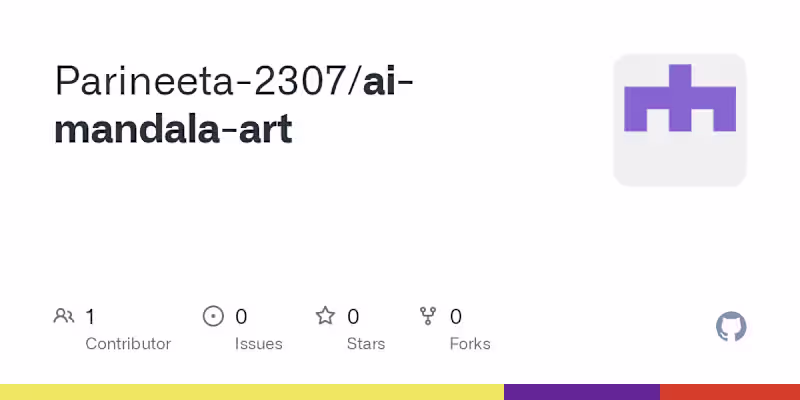Click the zero count above Stars
This screenshot has width=800, height=400.
(353, 317)
